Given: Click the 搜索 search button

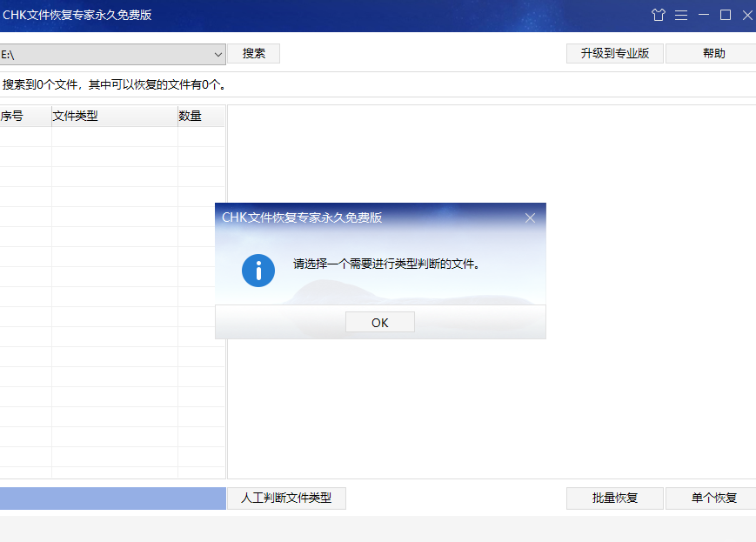Looking at the screenshot, I should point(253,53).
